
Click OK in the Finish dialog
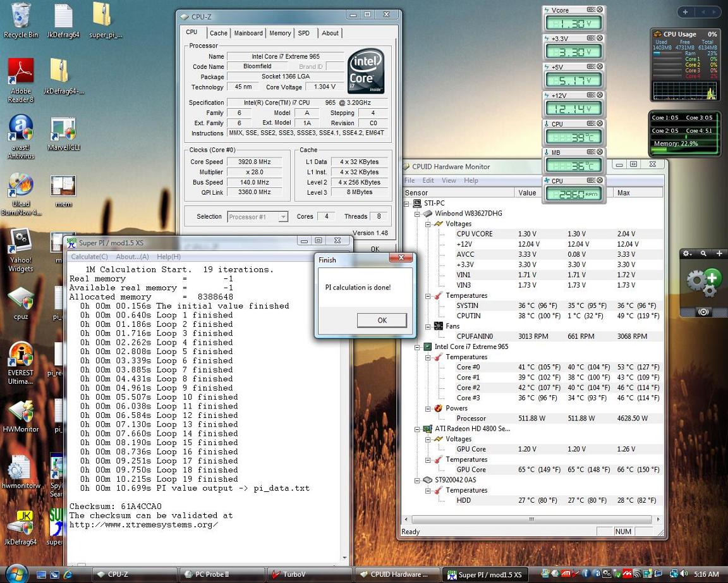coord(382,320)
